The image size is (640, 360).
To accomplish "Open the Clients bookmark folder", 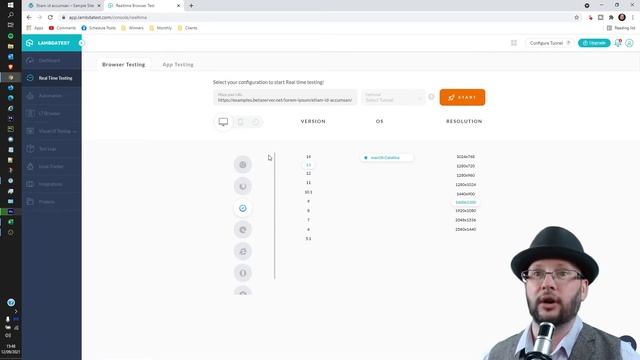I will point(187,28).
